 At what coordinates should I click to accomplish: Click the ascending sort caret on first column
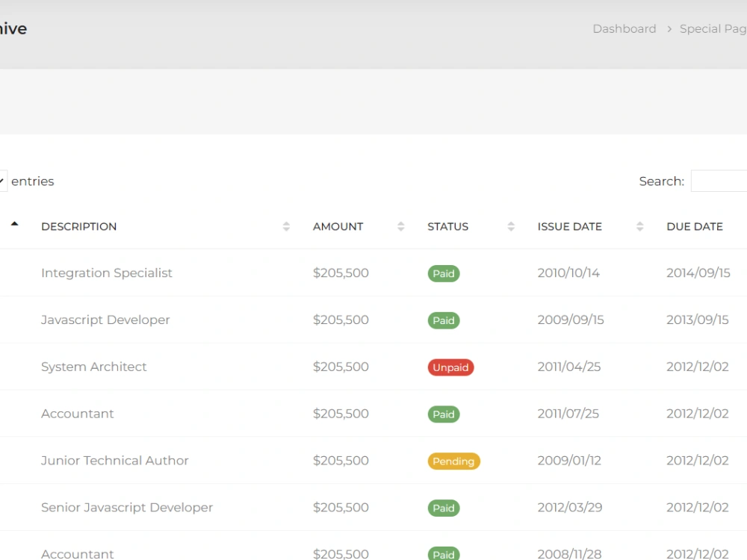pos(13,222)
